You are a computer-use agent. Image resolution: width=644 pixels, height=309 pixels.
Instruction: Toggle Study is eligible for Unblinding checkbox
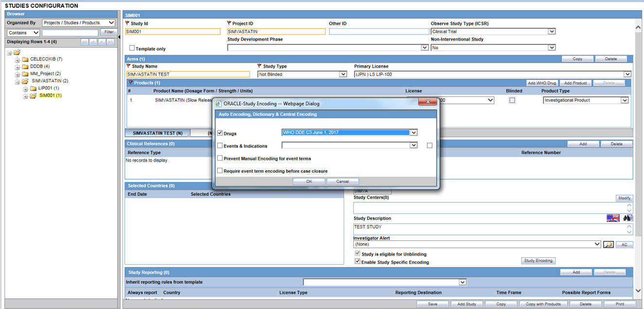358,254
